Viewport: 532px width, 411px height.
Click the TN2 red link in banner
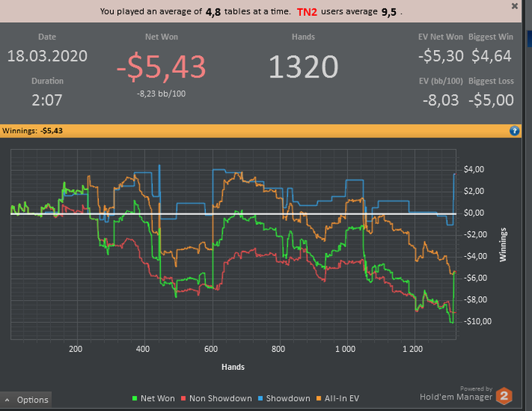coord(307,12)
